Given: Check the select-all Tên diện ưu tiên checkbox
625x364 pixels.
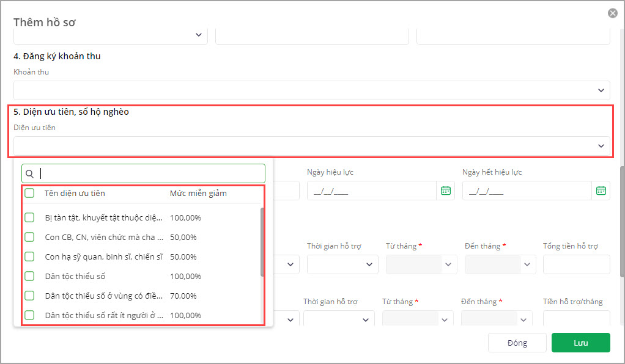Looking at the screenshot, I should [x=29, y=193].
